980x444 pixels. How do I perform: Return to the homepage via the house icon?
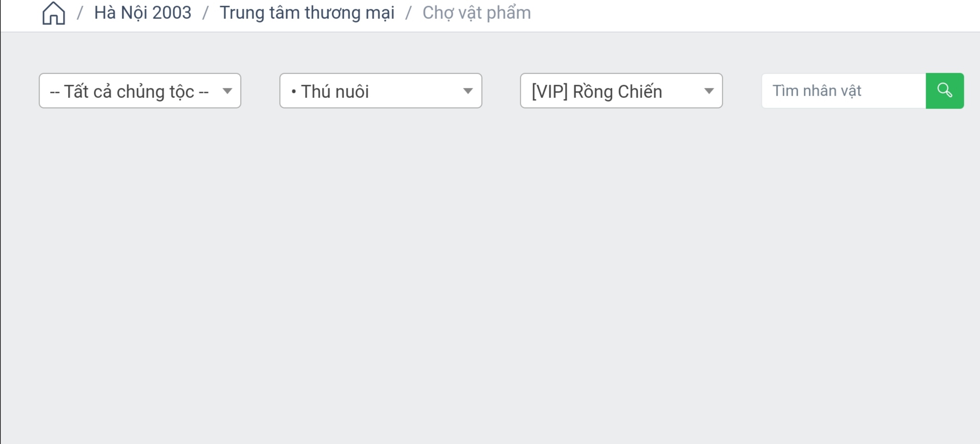coord(53,13)
